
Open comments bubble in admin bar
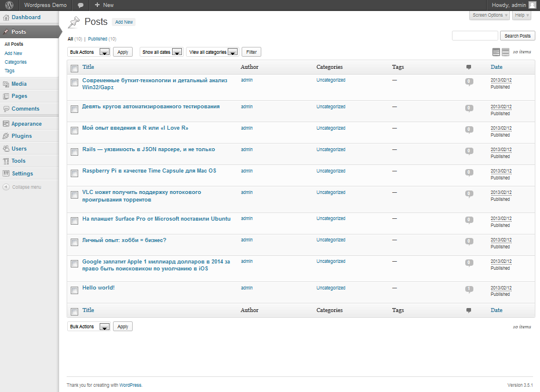81,5
